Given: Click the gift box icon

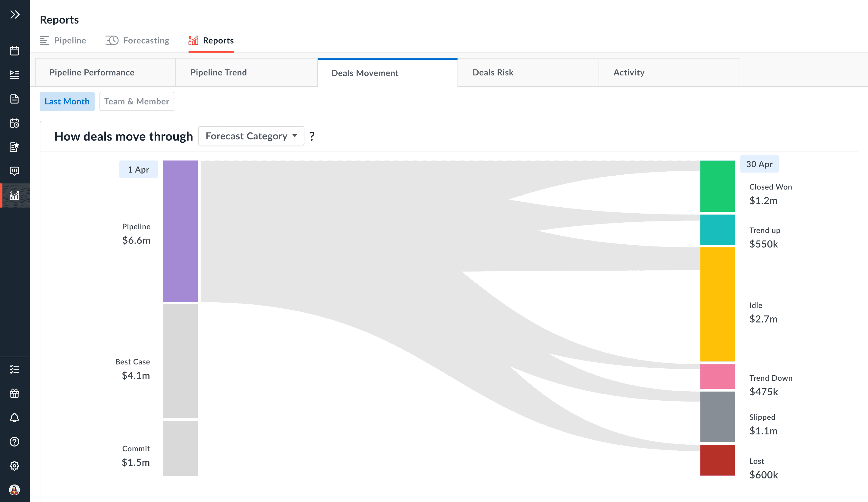Looking at the screenshot, I should tap(14, 393).
